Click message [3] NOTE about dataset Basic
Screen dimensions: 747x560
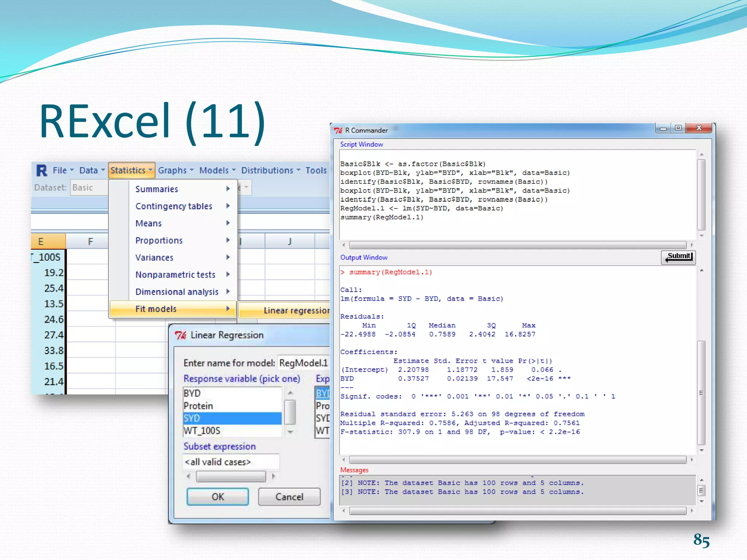coord(462,492)
